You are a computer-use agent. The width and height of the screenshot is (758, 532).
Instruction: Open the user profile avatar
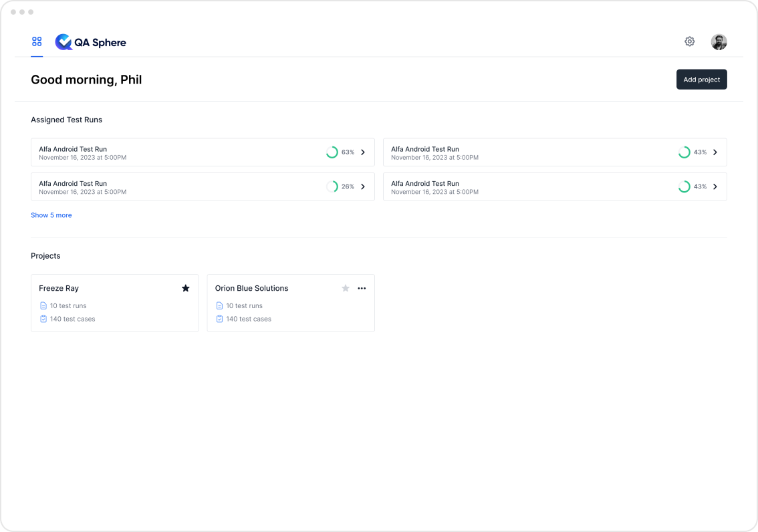click(x=719, y=42)
